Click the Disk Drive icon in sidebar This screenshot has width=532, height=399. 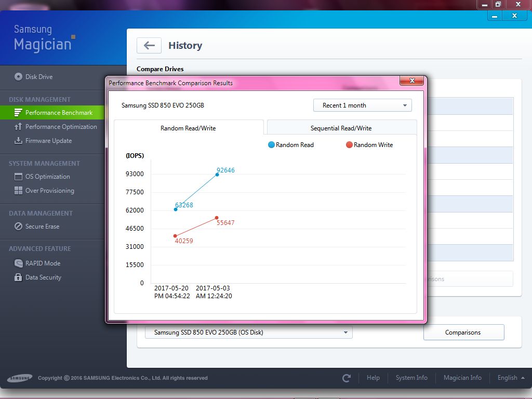18,77
